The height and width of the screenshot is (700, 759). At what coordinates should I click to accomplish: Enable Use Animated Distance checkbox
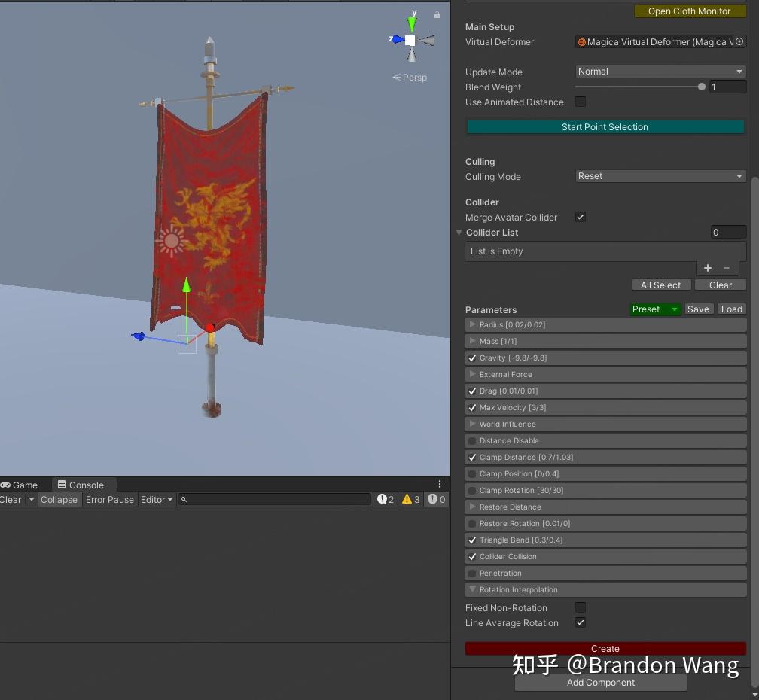click(x=581, y=102)
